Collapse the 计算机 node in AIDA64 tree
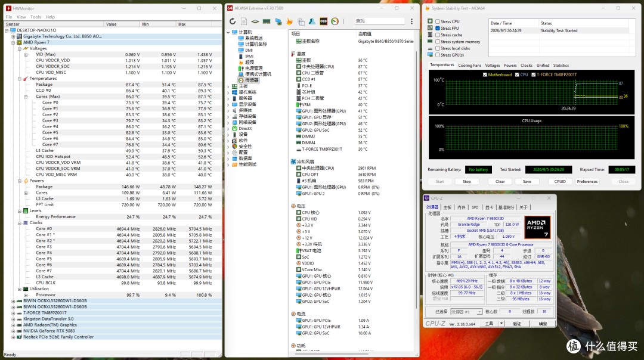The image size is (644, 360). click(x=228, y=32)
